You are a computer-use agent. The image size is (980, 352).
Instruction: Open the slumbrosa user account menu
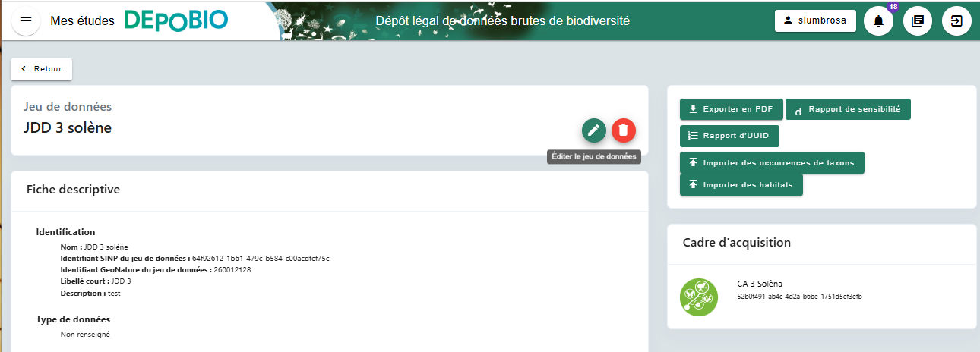point(815,21)
